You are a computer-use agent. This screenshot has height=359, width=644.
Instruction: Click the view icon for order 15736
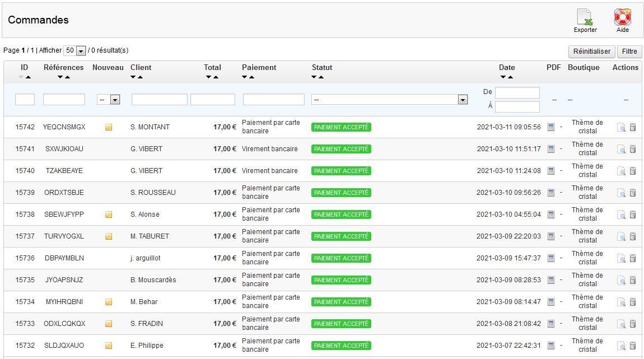621,258
